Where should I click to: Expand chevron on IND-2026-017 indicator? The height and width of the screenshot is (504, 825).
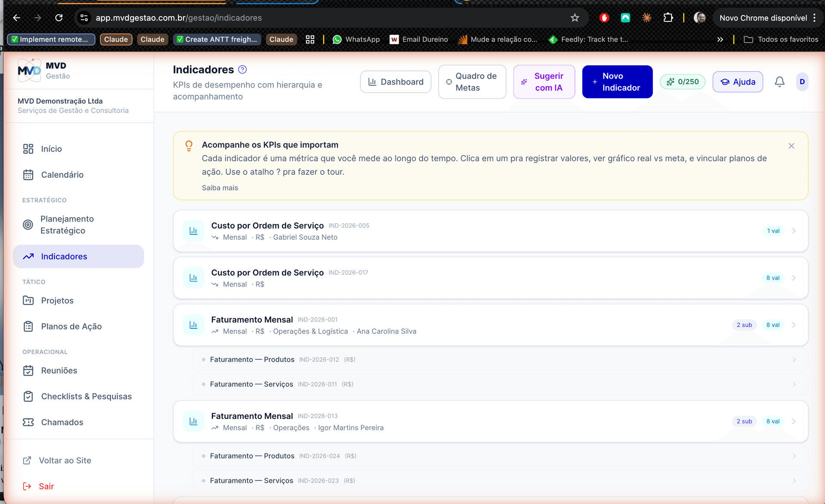point(794,278)
